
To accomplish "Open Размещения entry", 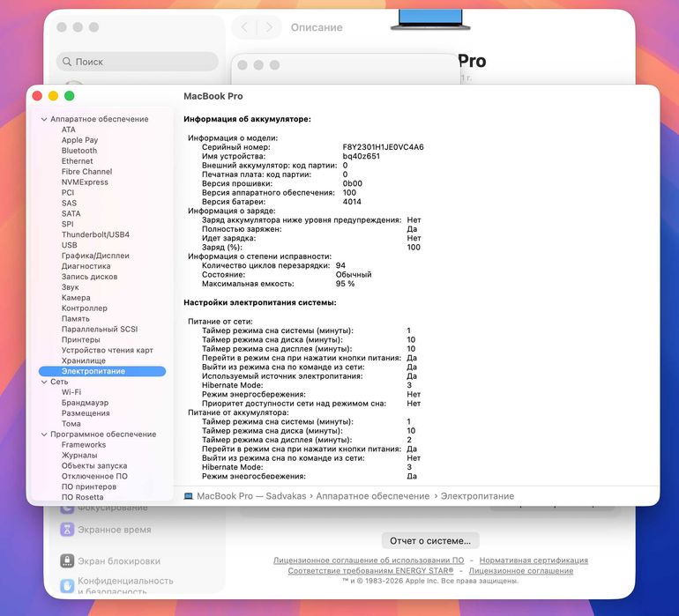I will click(86, 413).
